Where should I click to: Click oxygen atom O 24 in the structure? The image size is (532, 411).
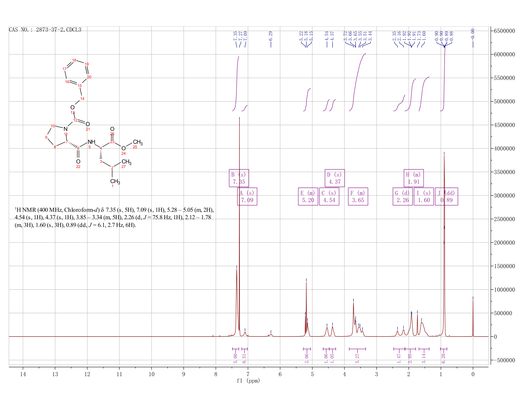[x=123, y=148]
